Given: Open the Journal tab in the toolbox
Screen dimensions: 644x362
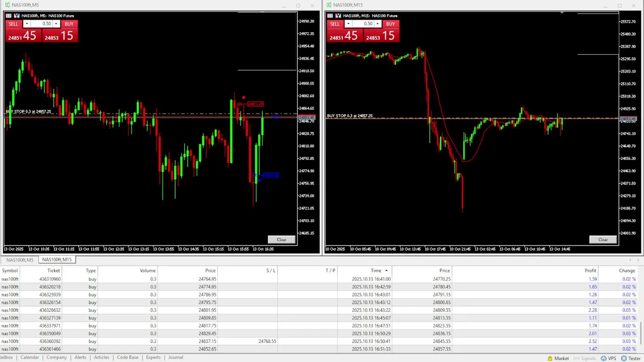Looking at the screenshot, I should [x=176, y=357].
